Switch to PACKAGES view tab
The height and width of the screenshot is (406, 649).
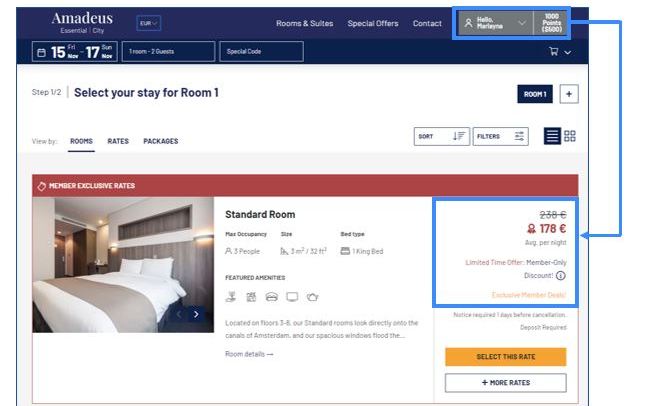tap(161, 141)
